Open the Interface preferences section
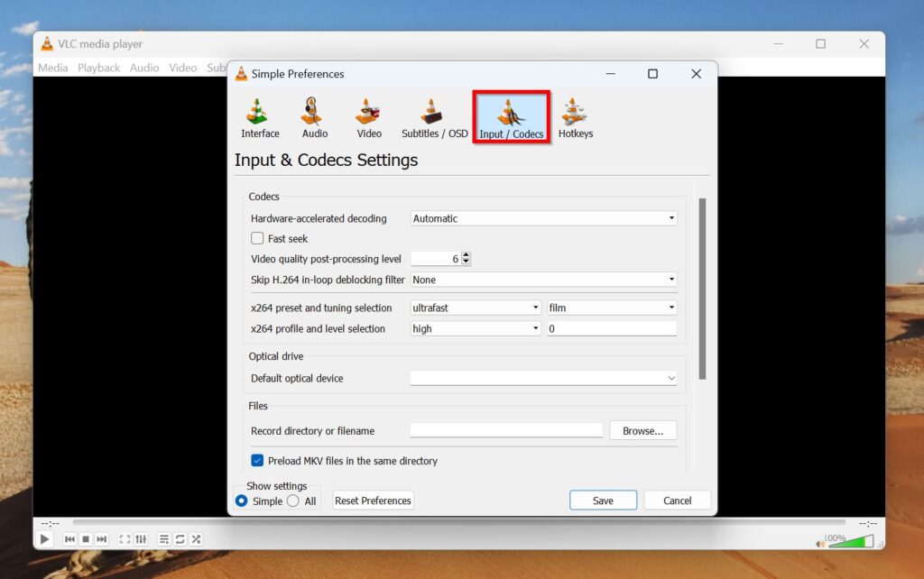Viewport: 924px width, 579px height. pos(259,115)
